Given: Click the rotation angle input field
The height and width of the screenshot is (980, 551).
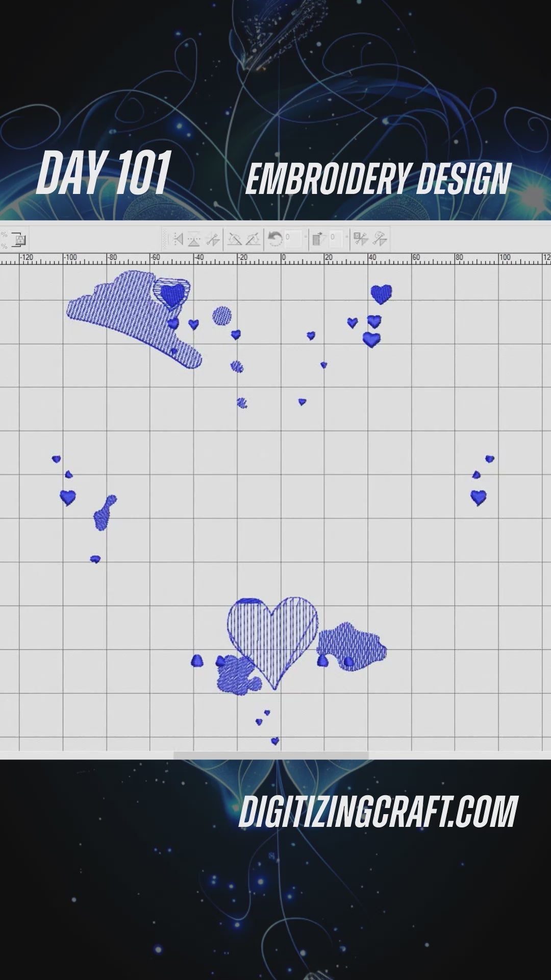Looking at the screenshot, I should click(292, 239).
